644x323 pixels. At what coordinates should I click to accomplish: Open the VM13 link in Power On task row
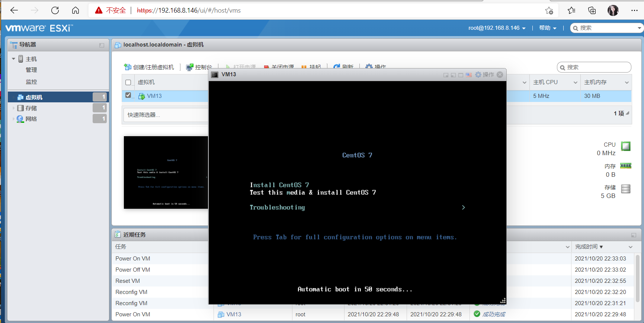(x=234, y=314)
